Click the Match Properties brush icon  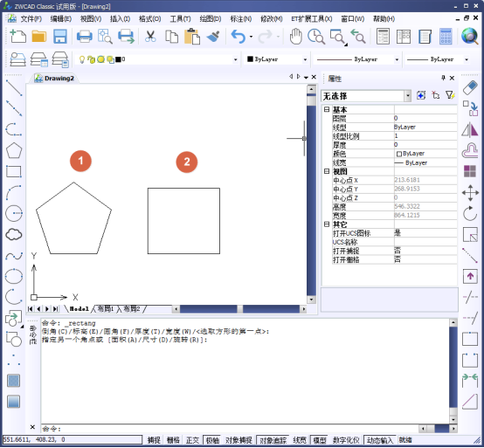pos(213,37)
